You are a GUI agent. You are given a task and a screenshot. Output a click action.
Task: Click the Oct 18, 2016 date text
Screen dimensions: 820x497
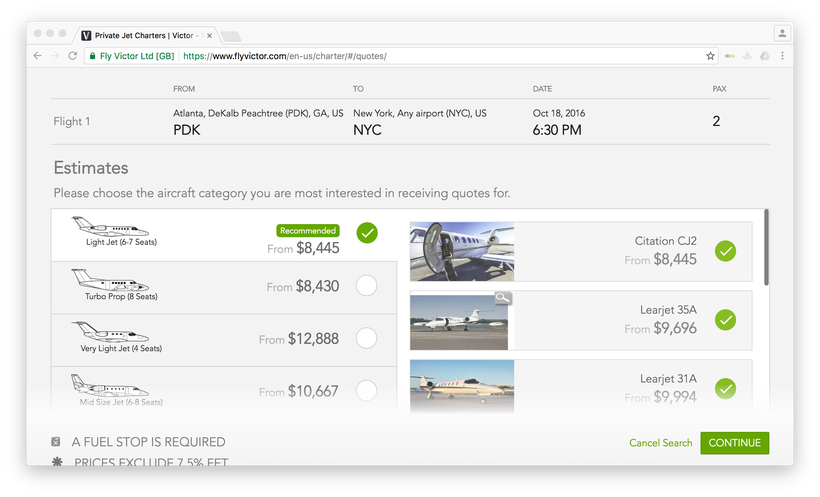pos(559,113)
